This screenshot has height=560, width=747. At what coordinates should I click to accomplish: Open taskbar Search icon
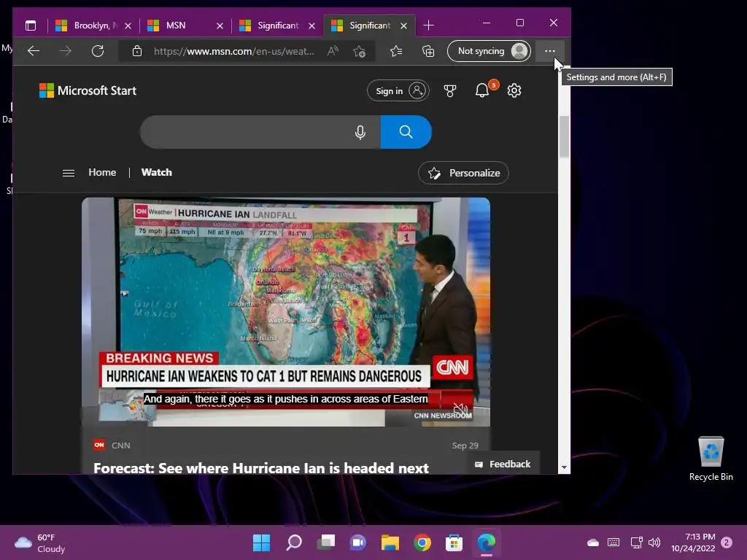[x=293, y=542]
